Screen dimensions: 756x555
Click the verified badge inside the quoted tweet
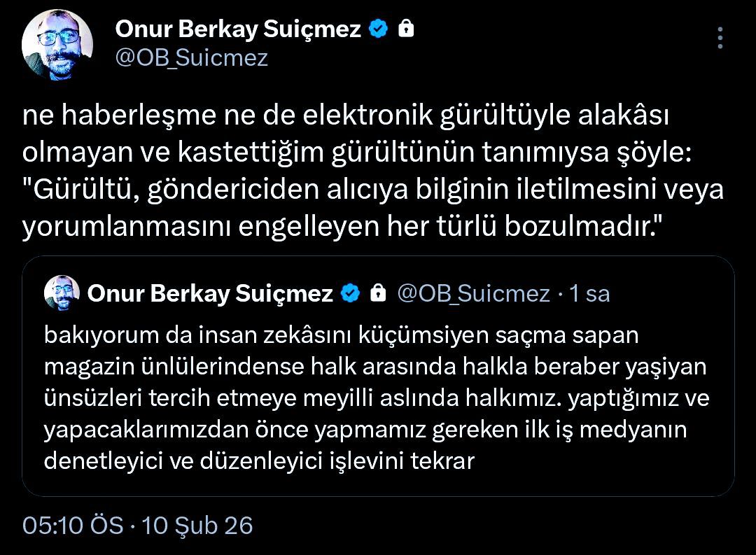click(351, 294)
